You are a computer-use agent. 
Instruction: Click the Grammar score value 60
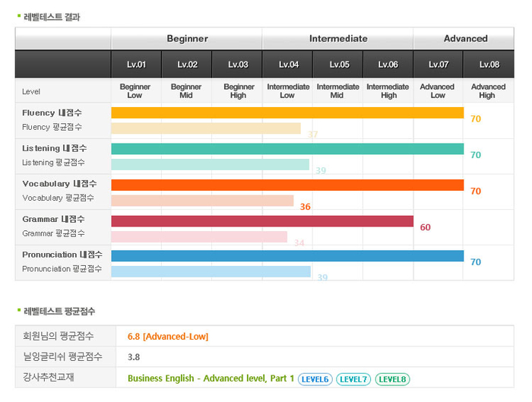point(426,227)
